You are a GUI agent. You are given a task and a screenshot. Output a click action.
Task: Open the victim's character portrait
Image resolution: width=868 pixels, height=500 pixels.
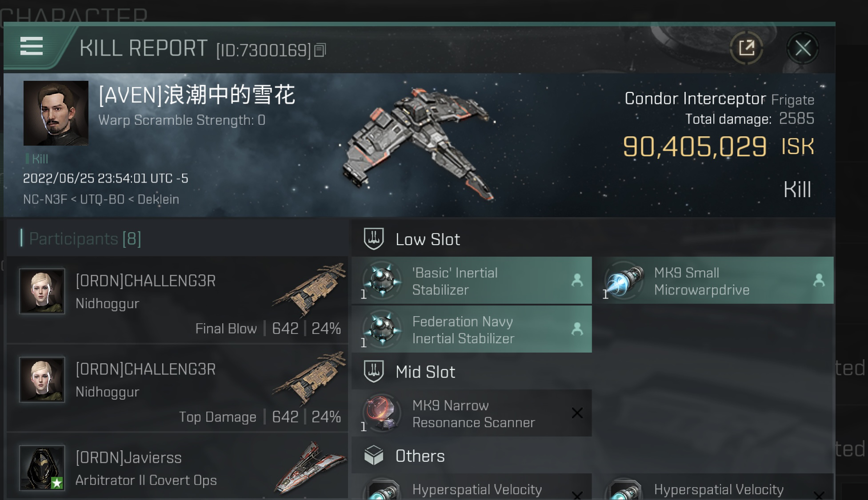coord(56,113)
